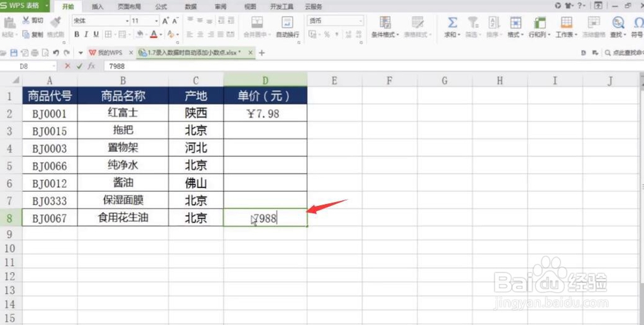Click the Copy (复制) icon

[26, 35]
